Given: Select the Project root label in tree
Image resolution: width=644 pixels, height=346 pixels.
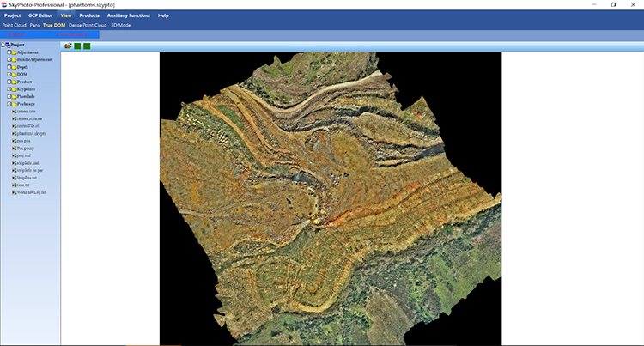Looking at the screenshot, I should point(18,45).
